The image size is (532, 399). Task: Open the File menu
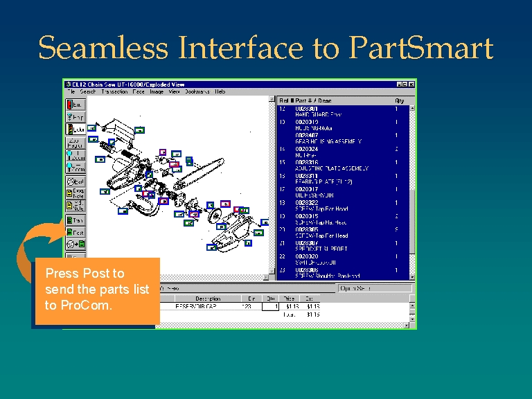click(x=71, y=91)
